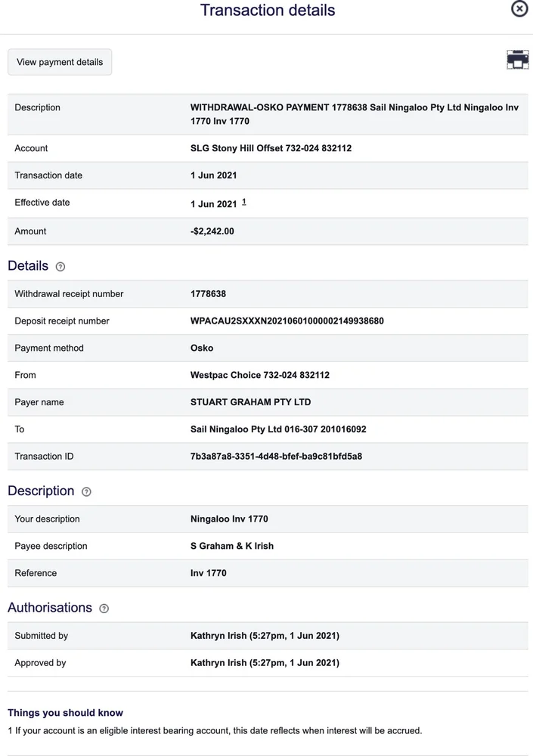533x756 pixels.
Task: Open the help icon beside Authorisations heading
Action: (x=104, y=609)
